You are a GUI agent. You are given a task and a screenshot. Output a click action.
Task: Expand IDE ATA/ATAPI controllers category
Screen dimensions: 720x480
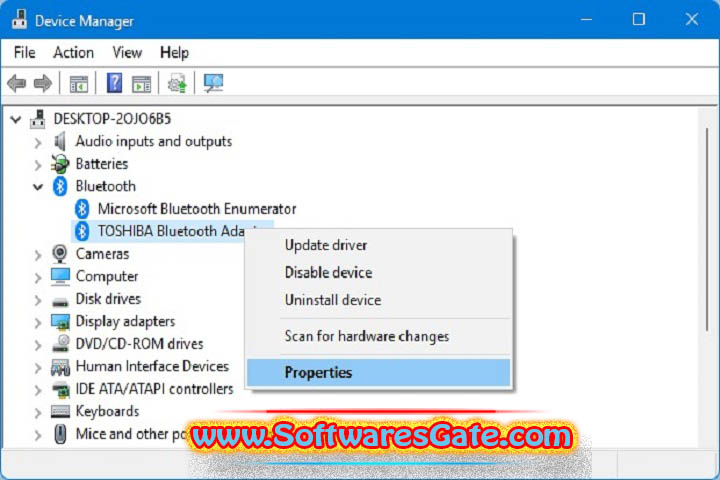(38, 390)
